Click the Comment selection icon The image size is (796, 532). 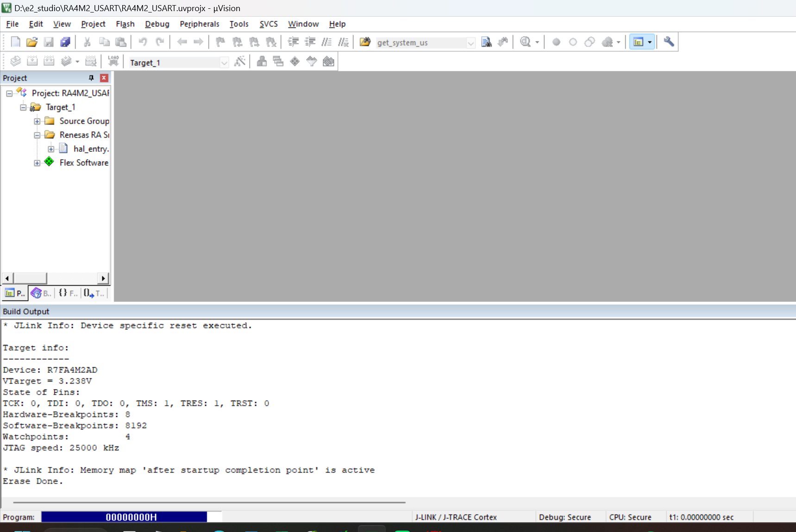(326, 42)
